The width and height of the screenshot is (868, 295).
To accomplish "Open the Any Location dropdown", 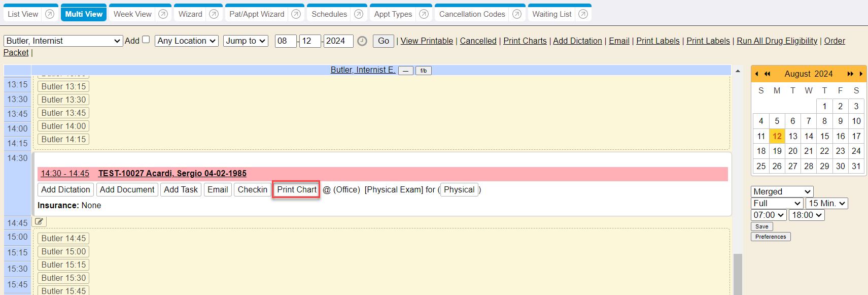I will click(186, 41).
